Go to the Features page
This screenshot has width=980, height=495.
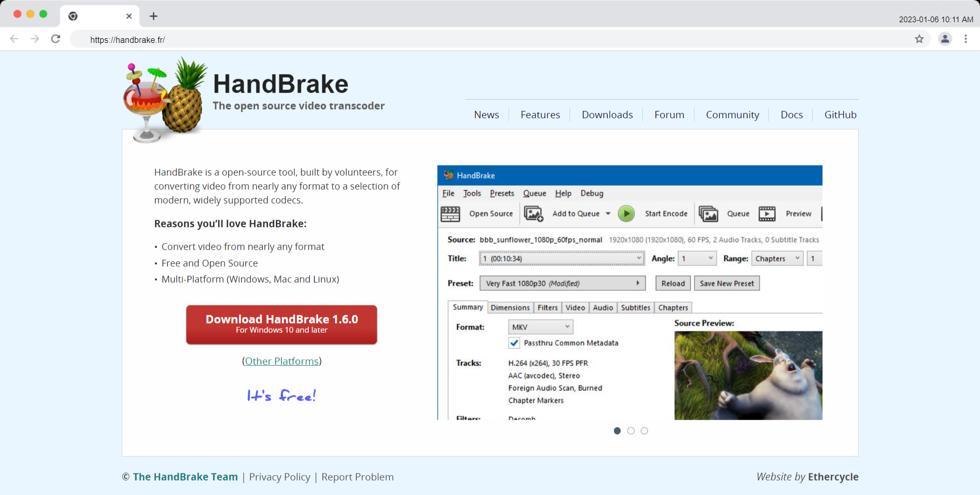click(x=540, y=115)
